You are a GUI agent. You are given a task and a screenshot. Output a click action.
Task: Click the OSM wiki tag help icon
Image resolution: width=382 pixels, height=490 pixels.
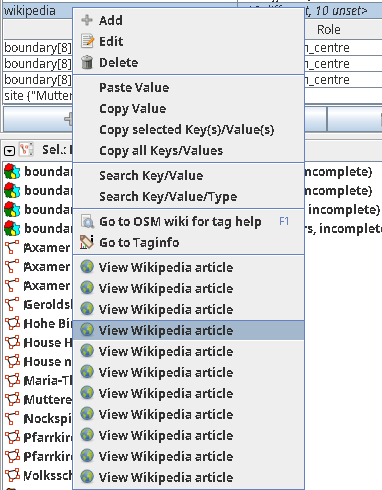(87, 221)
